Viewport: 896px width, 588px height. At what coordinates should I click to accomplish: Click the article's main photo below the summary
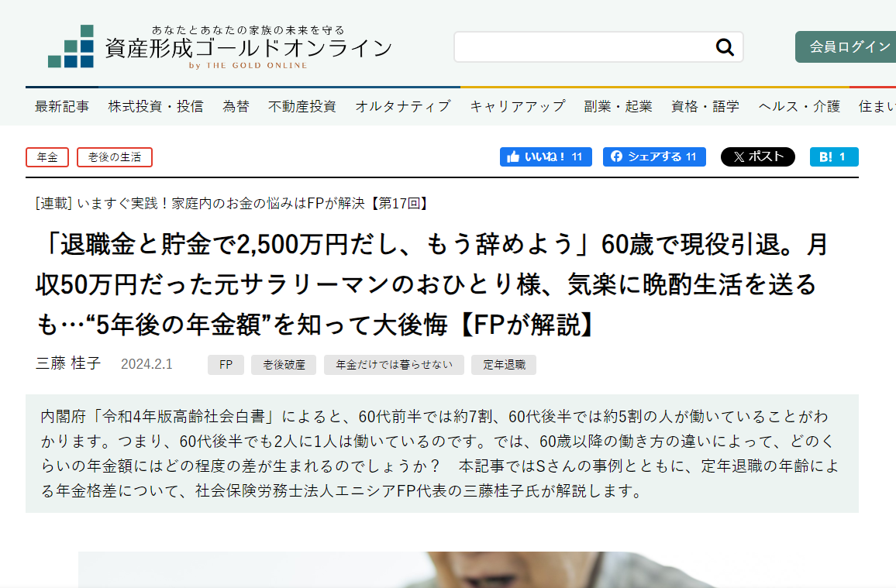[x=442, y=569]
